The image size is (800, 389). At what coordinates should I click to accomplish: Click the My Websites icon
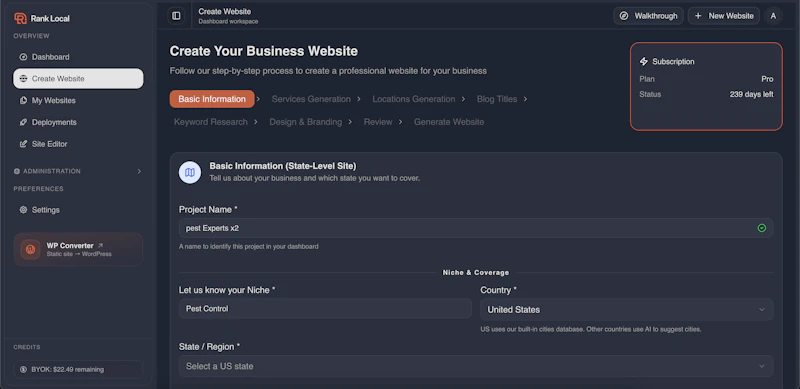[x=23, y=101]
